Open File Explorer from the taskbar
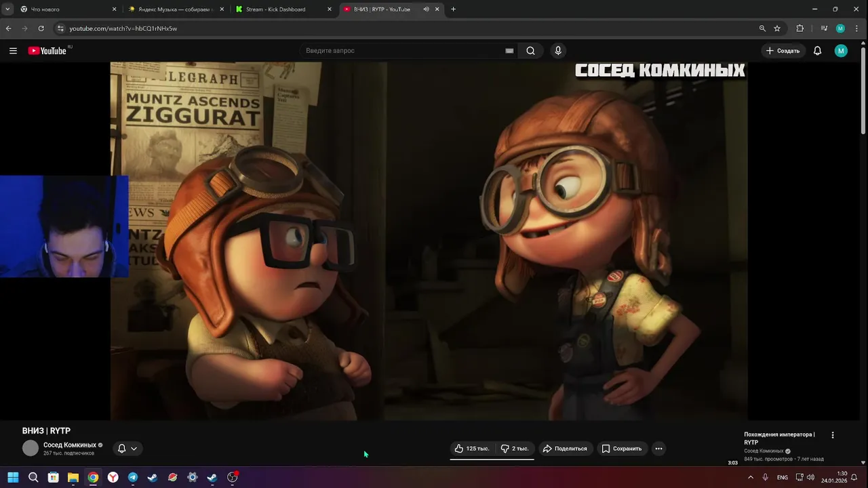Viewport: 868px width, 488px height. tap(73, 477)
